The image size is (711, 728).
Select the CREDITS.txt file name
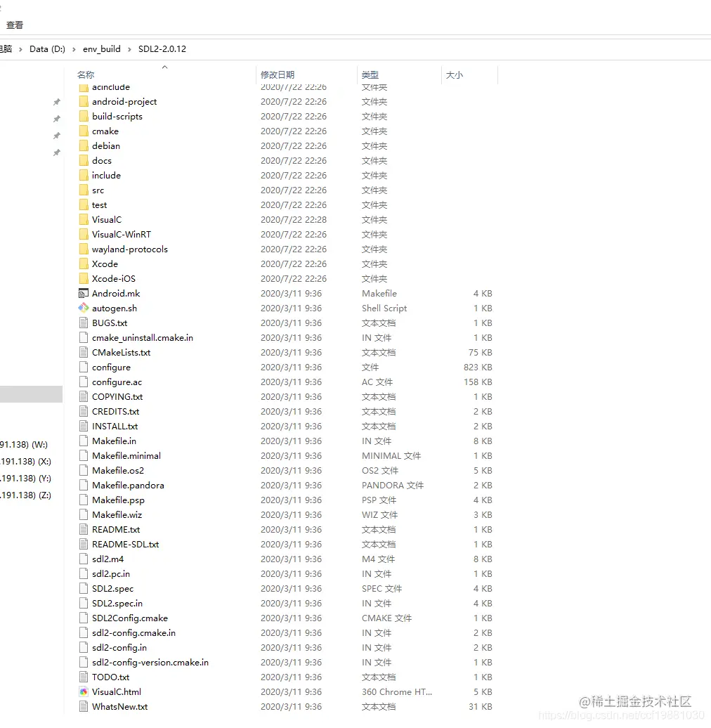click(x=115, y=412)
